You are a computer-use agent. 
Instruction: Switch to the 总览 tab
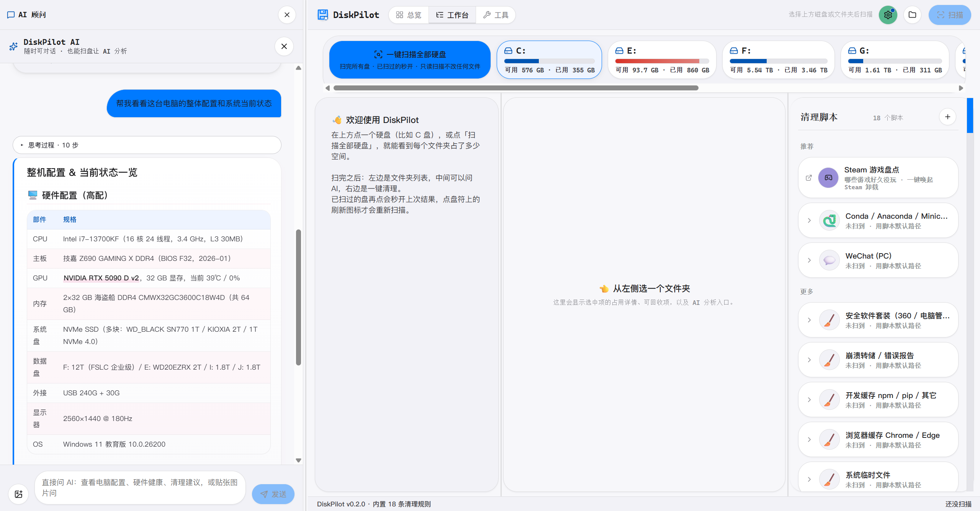pyautogui.click(x=409, y=15)
